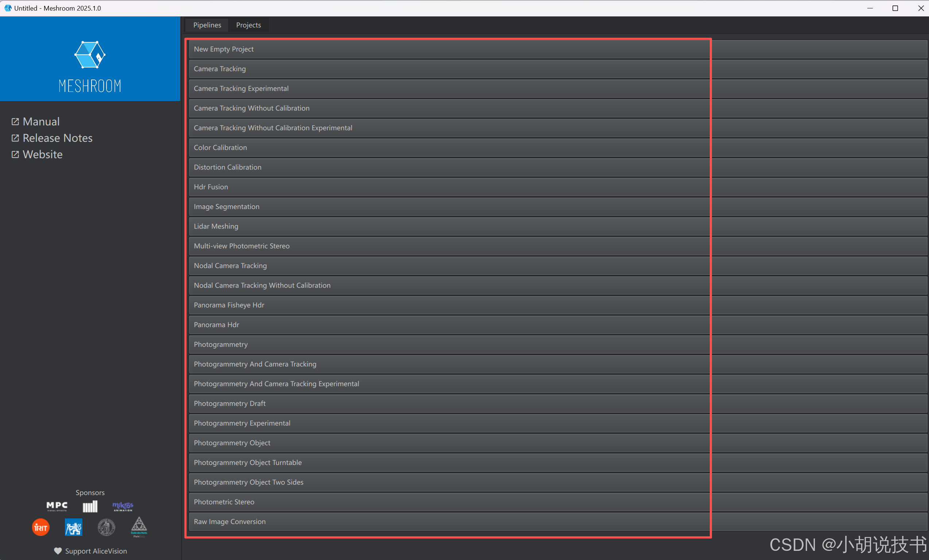This screenshot has width=929, height=560.
Task: Minimize the Meshroom window
Action: coord(870,8)
